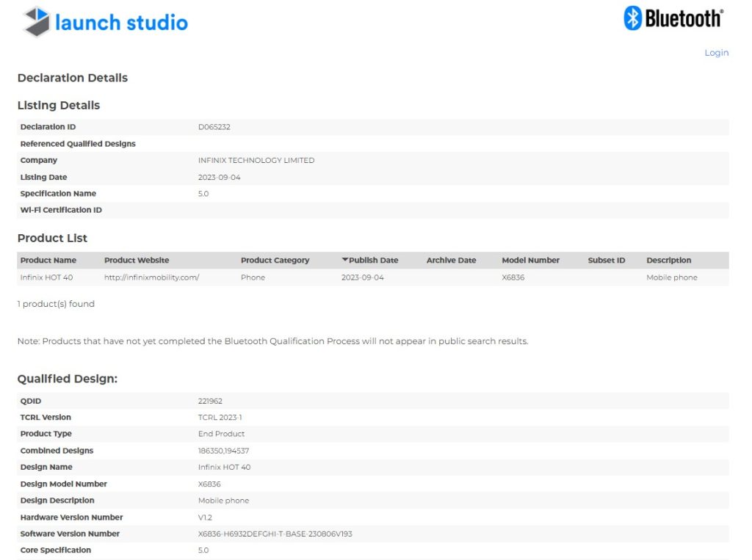Click the company name INFINIX TECHNOLOGY LIMITED

(x=256, y=160)
